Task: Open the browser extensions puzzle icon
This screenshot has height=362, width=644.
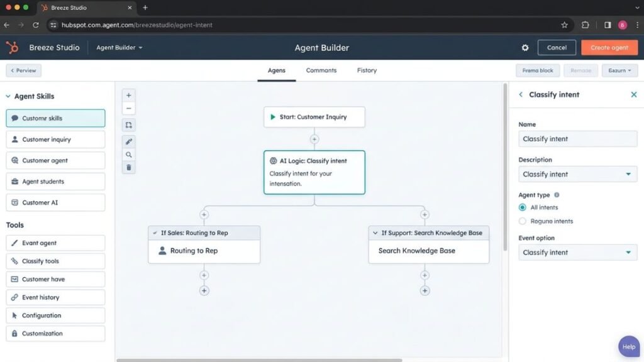Action: pos(586,25)
